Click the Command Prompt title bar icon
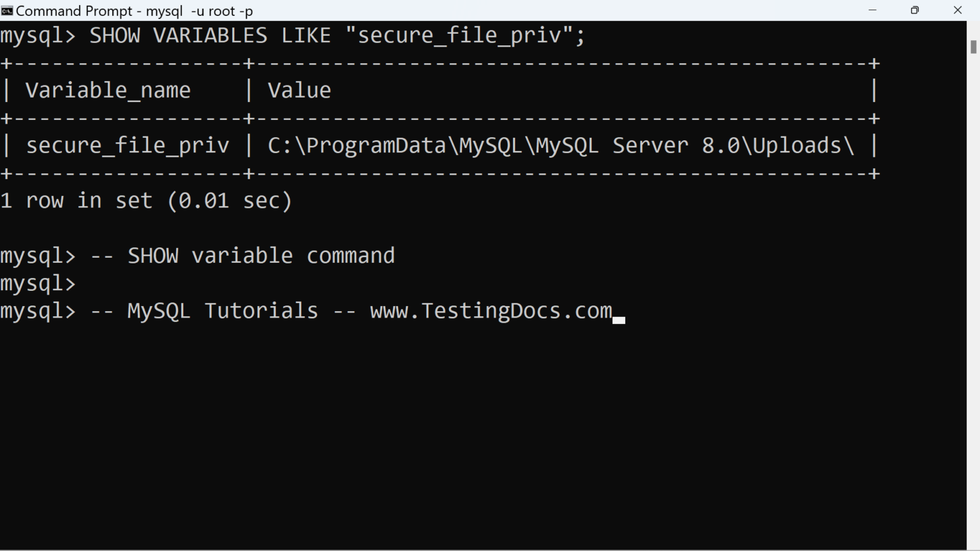This screenshot has width=980, height=551. [x=7, y=10]
